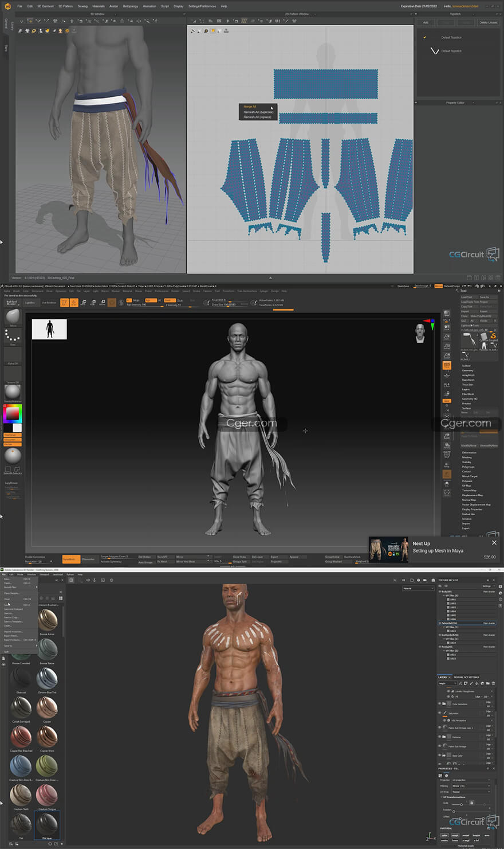Toggle visibility of the Fabric Suit Vintage layer
Screen dimensions: 504x849
[440, 746]
